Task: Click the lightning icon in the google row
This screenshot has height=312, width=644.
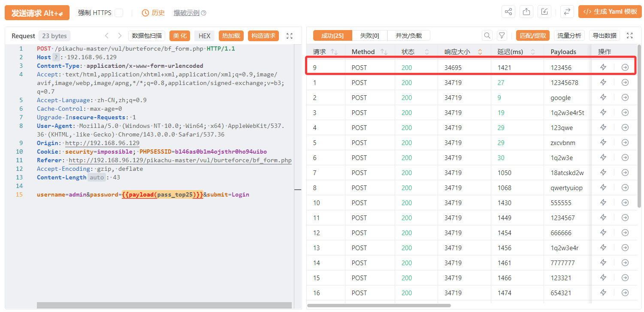Action: (x=603, y=97)
